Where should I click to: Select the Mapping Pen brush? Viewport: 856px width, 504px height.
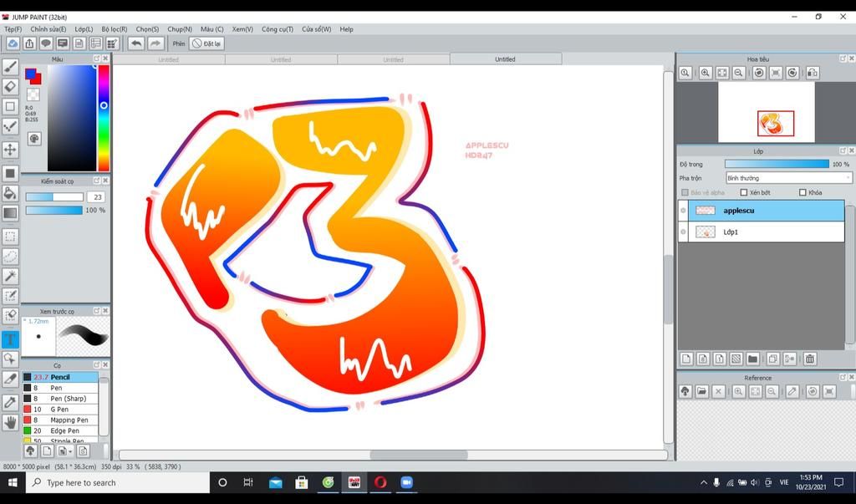60,420
